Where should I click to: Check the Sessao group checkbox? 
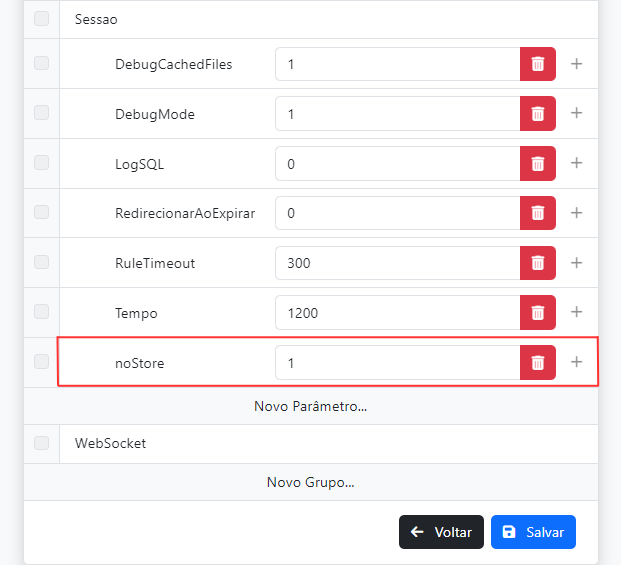41,19
